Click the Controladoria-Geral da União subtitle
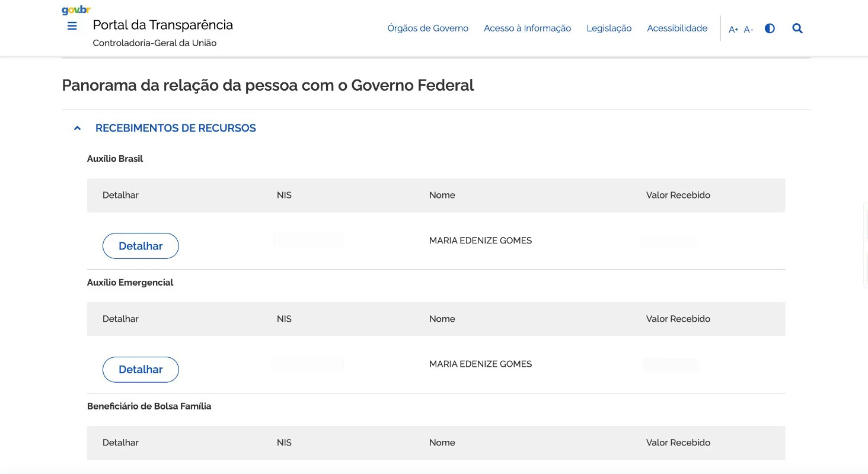Image resolution: width=868 pixels, height=474 pixels. 155,43
